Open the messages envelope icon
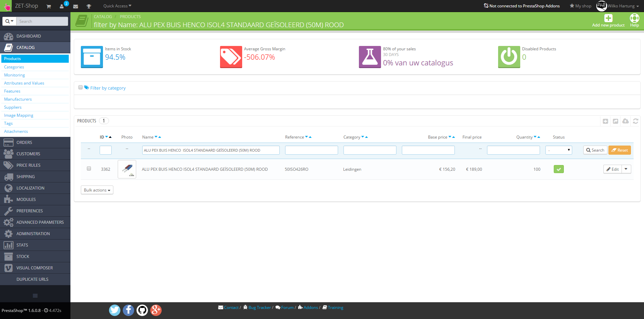Screen dimensions: 644x319 [75, 6]
